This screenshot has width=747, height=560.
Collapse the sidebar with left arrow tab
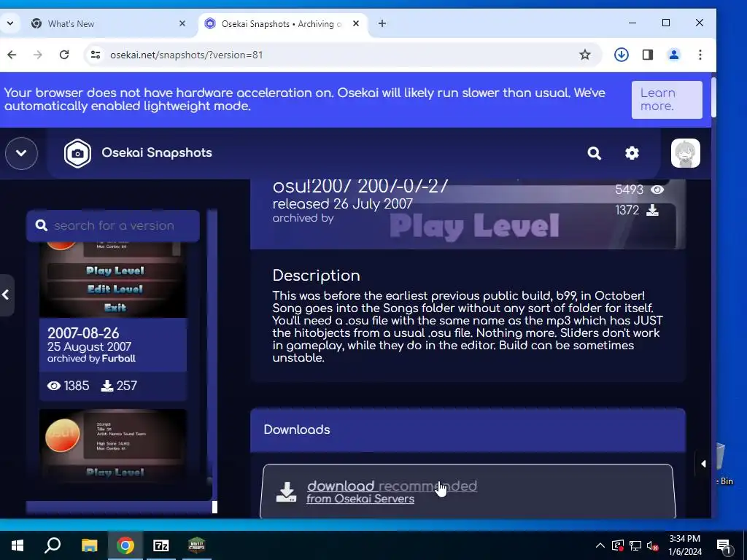6,295
